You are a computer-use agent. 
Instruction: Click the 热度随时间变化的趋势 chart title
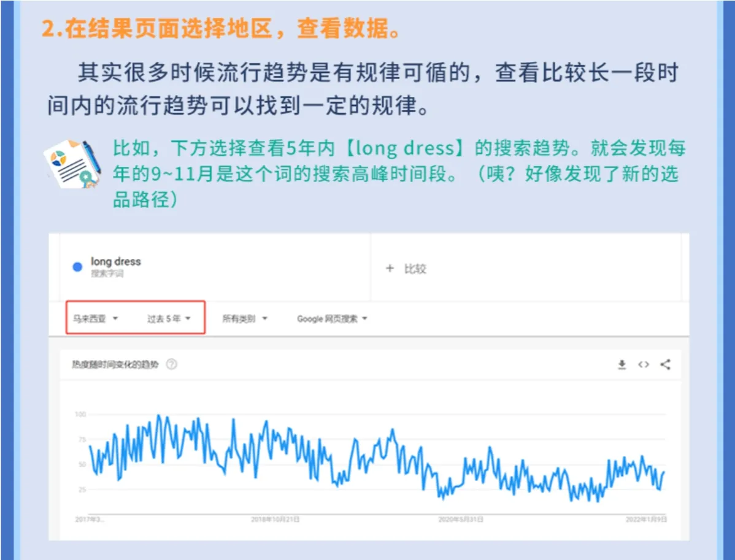pyautogui.click(x=117, y=363)
